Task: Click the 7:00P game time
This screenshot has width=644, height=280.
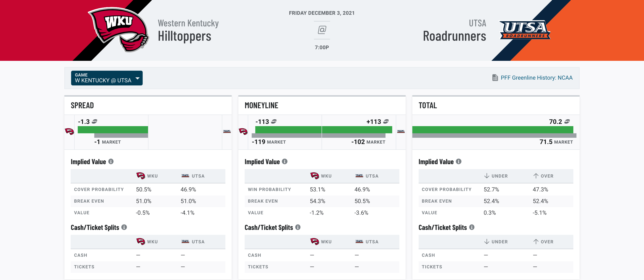Action: coord(322,47)
